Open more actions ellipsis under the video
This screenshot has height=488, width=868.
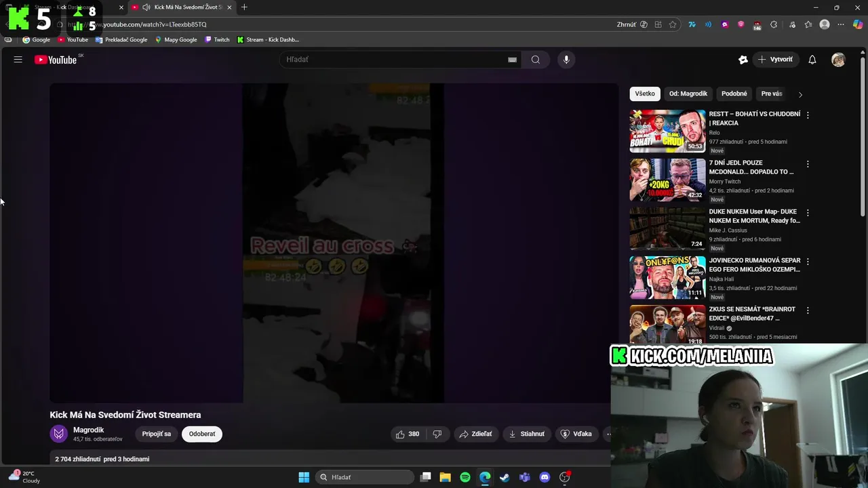[x=608, y=434]
